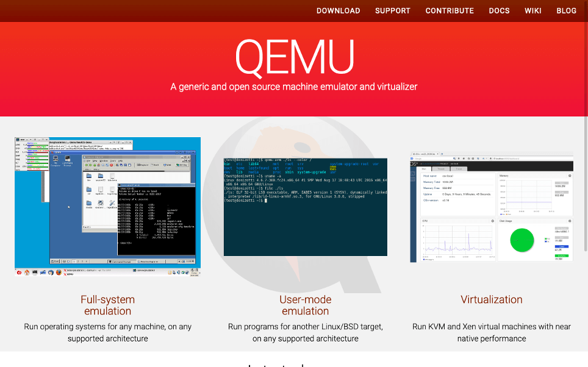588x367 pixels.
Task: Open the Wiki link in navigation
Action: [532, 11]
